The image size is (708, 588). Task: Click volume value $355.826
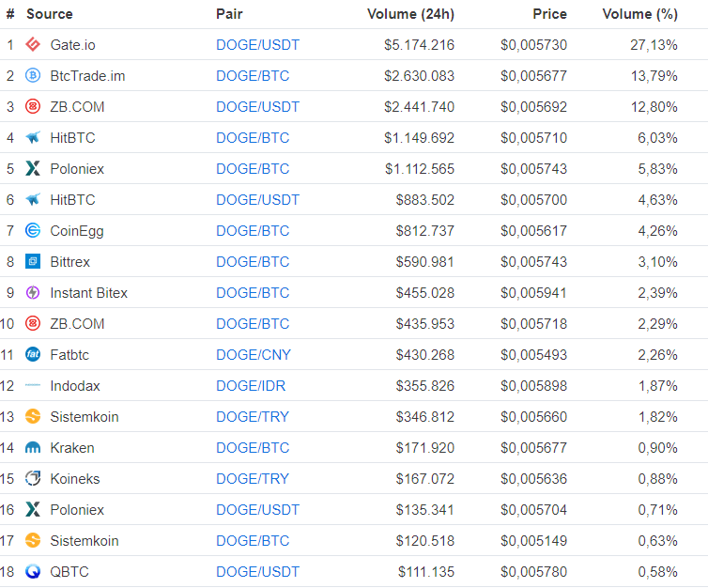(424, 386)
